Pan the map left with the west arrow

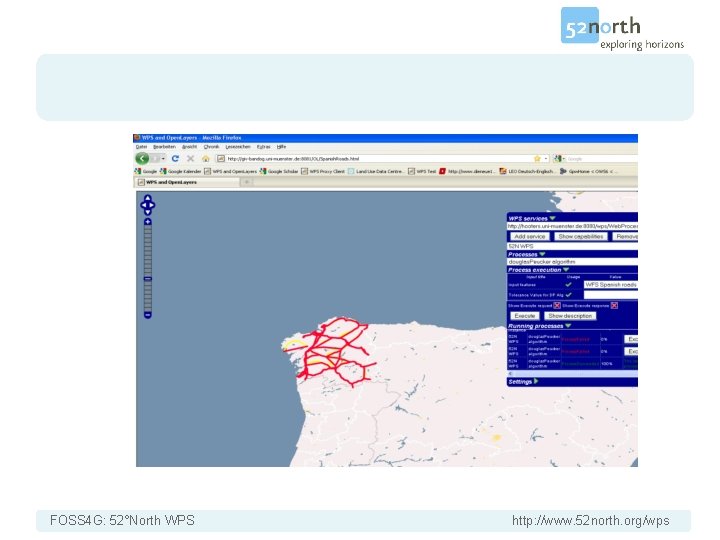coord(143,205)
